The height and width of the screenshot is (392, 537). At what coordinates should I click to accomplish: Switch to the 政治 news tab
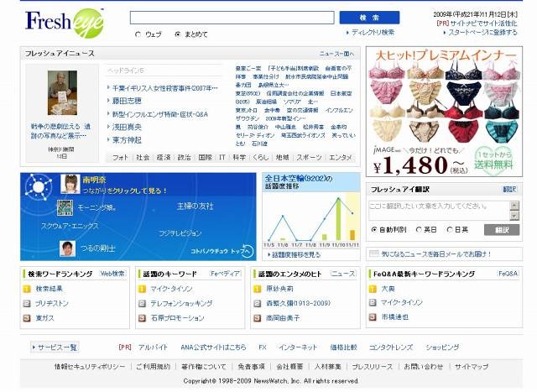(184, 157)
